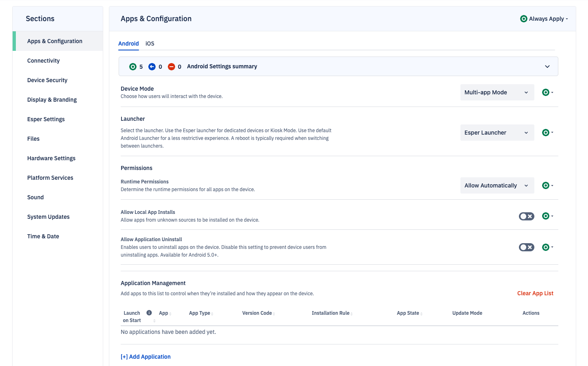588x366 pixels.
Task: Open the Always Apply dropdown in the header
Action: [x=544, y=19]
